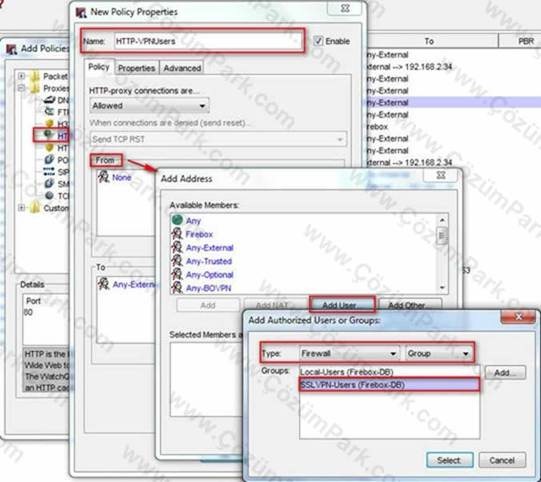Toggle the Enable policy checkbox
541x482 pixels.
[318, 41]
